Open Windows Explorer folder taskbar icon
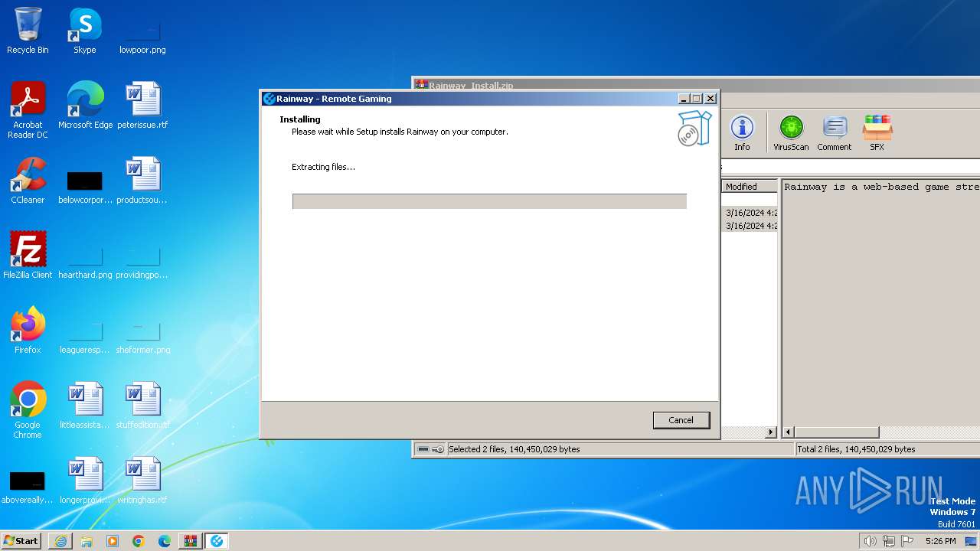The width and height of the screenshot is (980, 551). (87, 541)
